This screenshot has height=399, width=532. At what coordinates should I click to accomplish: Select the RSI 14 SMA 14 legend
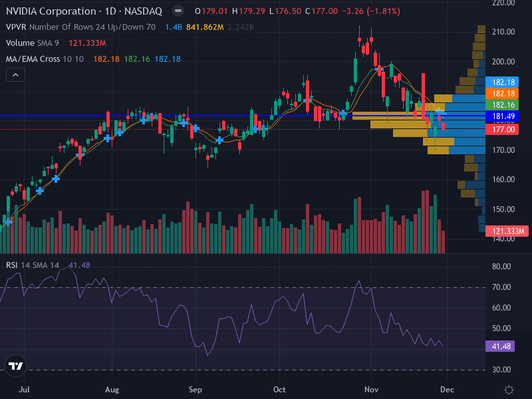[x=33, y=265]
